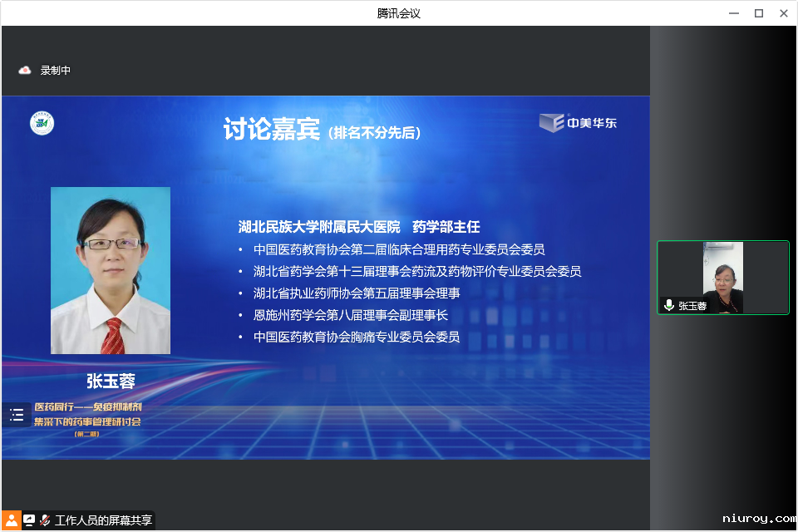Click the orange person avatar icon

(11, 520)
